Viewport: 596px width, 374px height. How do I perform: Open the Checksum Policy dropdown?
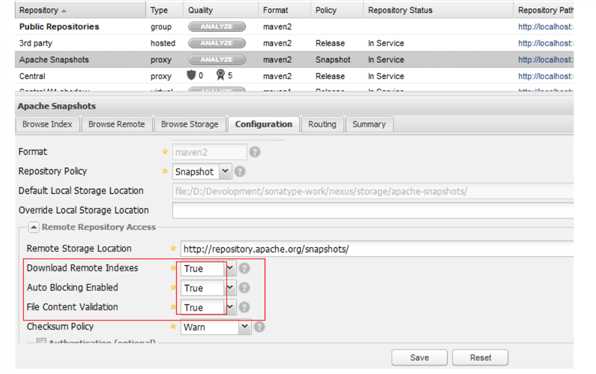[x=245, y=326]
